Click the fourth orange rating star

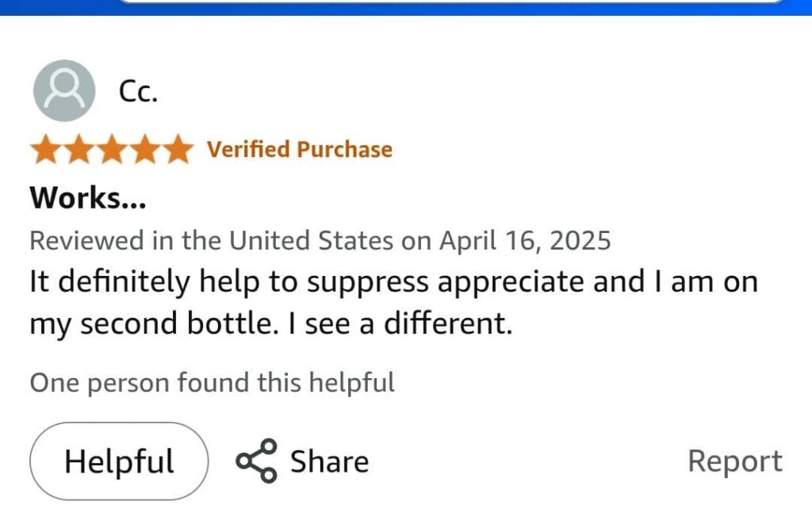[x=144, y=150]
